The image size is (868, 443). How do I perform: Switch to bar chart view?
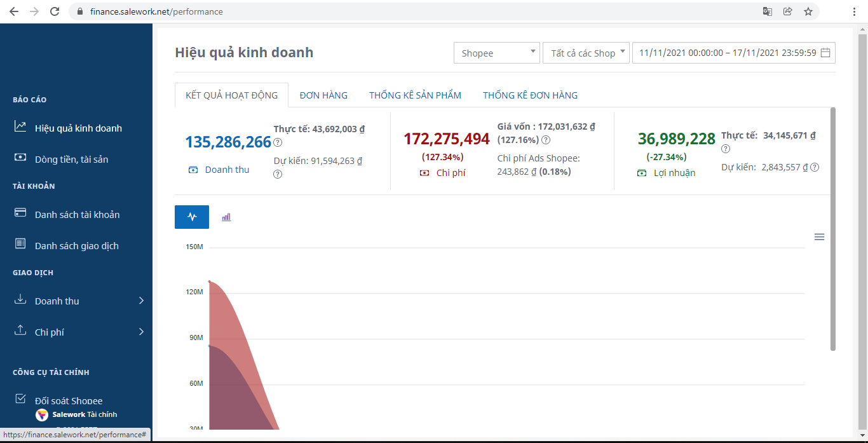[226, 217]
